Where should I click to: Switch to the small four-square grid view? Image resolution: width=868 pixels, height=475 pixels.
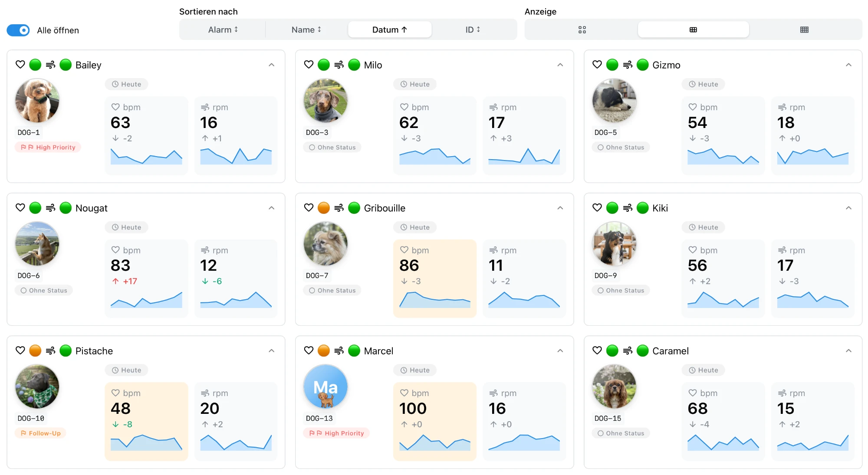click(582, 29)
